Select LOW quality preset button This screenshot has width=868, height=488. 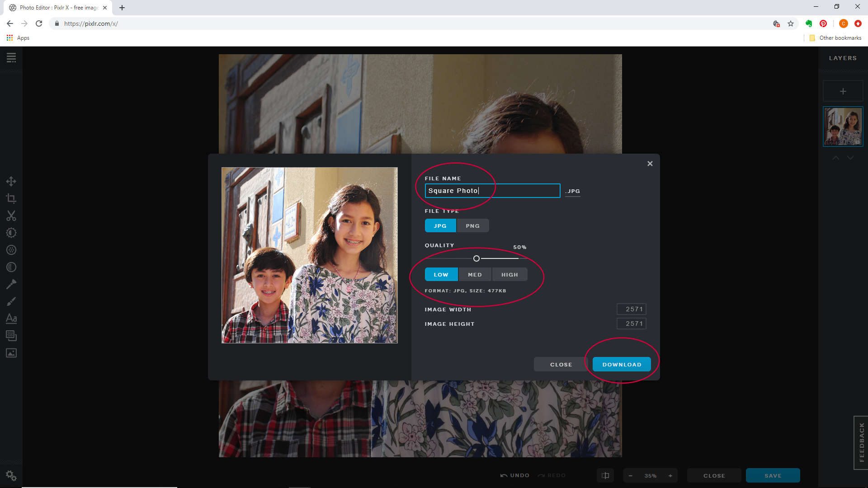point(441,274)
